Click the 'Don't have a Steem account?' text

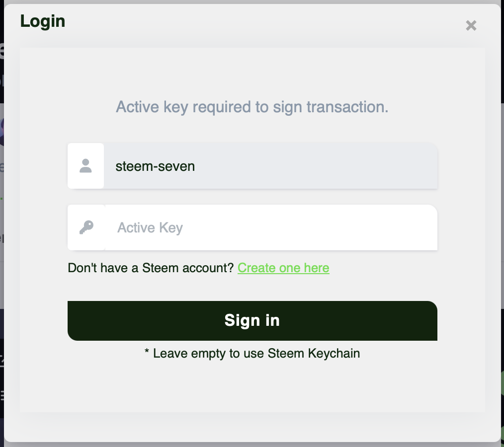click(151, 268)
